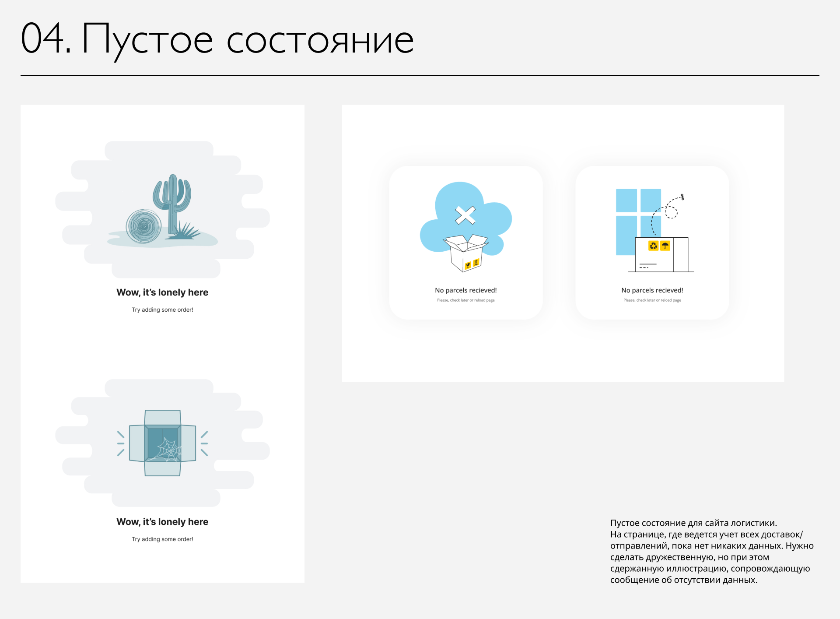
Task: Click the yellow recycle label on parcel
Action: [653, 246]
